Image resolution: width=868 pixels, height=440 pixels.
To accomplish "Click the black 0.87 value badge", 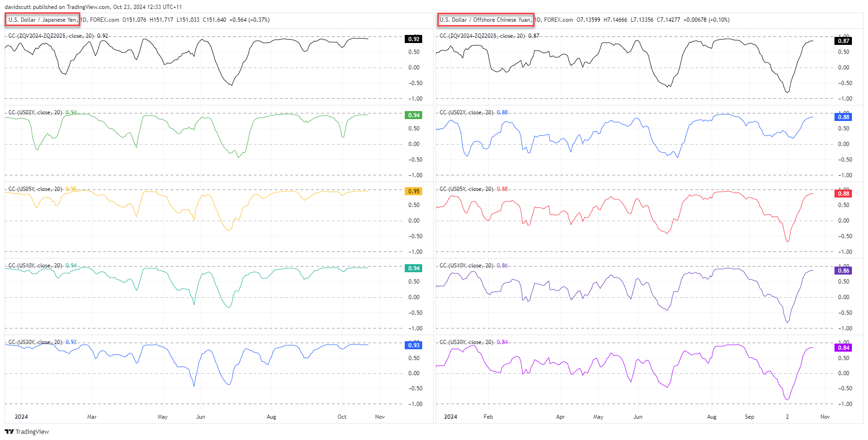I will pyautogui.click(x=843, y=41).
